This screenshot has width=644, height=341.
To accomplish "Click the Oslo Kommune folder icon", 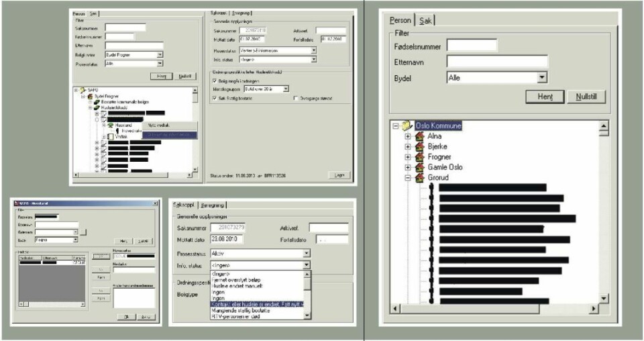I will click(x=407, y=126).
